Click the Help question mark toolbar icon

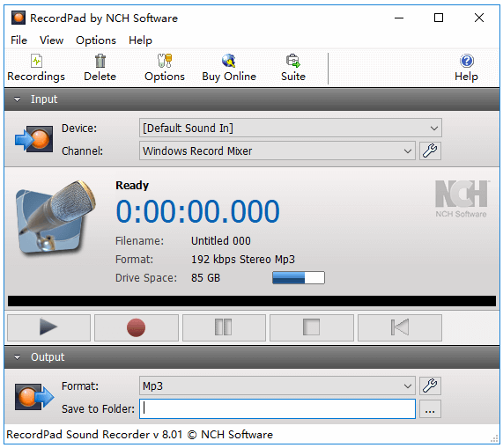click(x=467, y=61)
